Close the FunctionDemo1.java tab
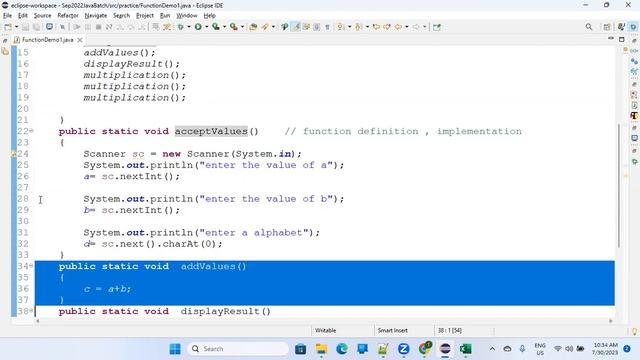The height and width of the screenshot is (360, 640). tap(80, 40)
